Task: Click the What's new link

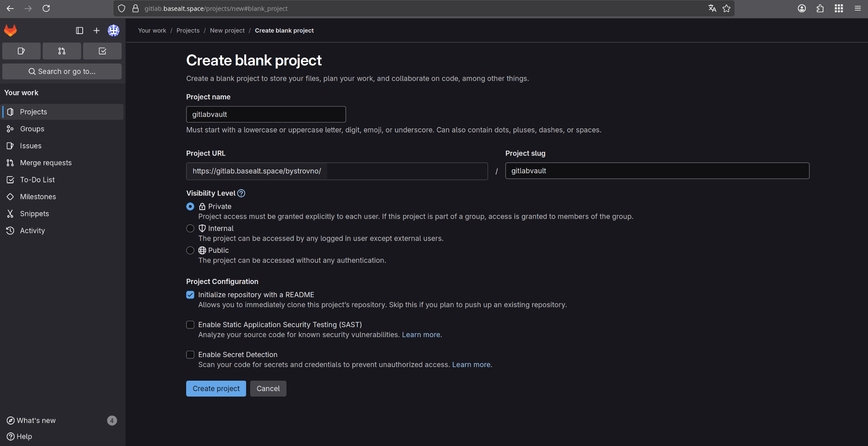Action: [x=31, y=421]
